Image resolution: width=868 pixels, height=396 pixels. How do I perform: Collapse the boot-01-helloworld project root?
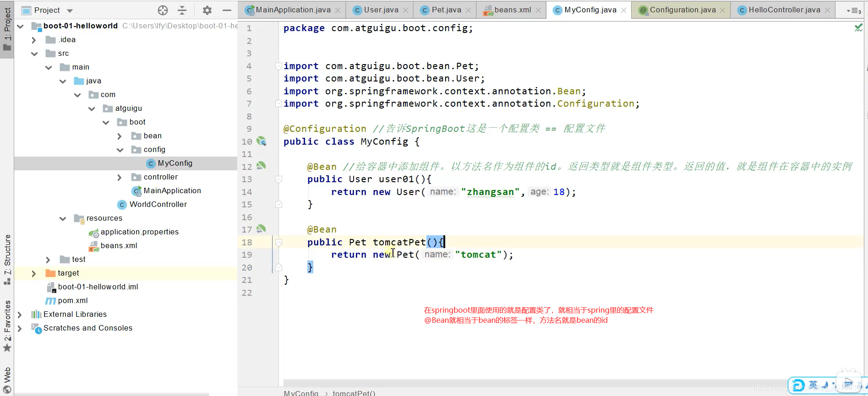[x=20, y=26]
